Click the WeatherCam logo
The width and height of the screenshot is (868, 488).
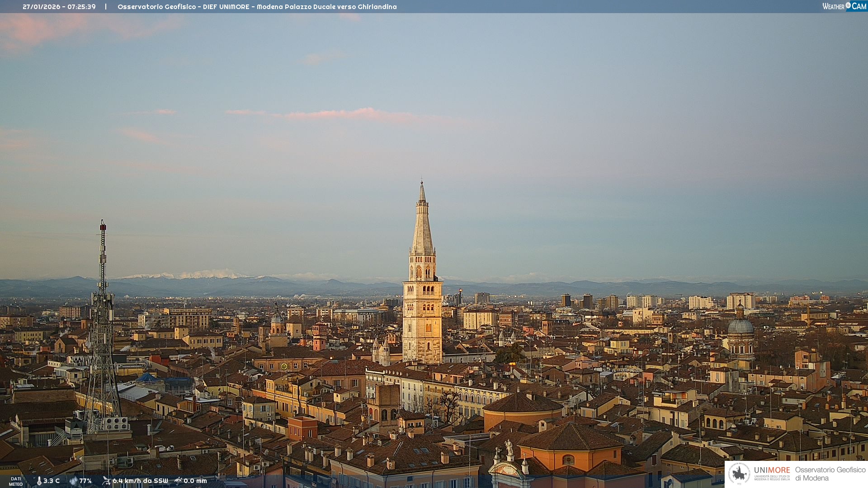[x=844, y=6]
